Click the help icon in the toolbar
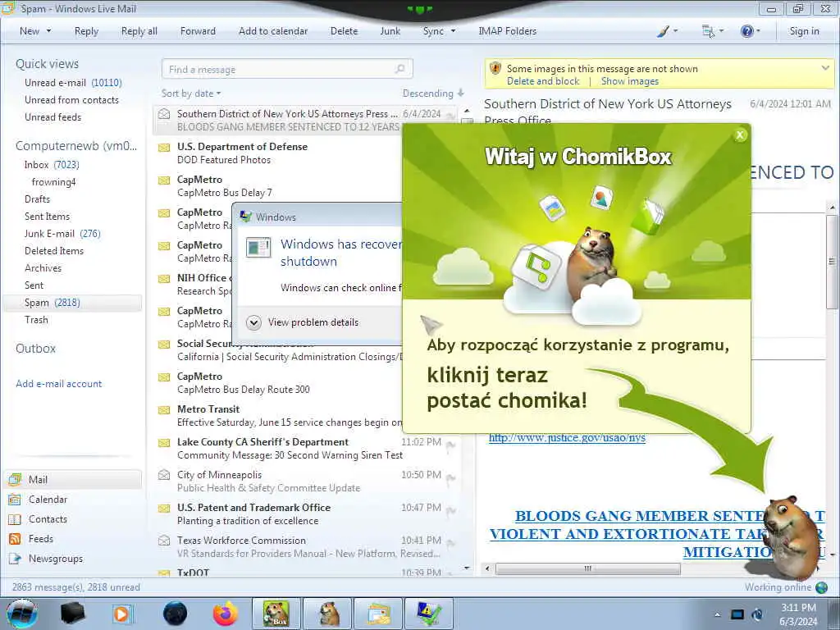840x630 pixels. point(746,31)
